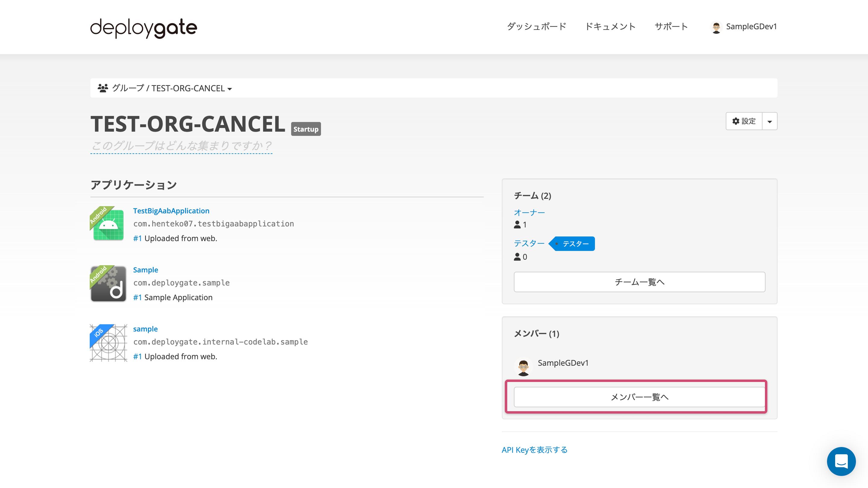Image resolution: width=868 pixels, height=488 pixels.
Task: Select サポート from the top navigation
Action: [x=671, y=27]
